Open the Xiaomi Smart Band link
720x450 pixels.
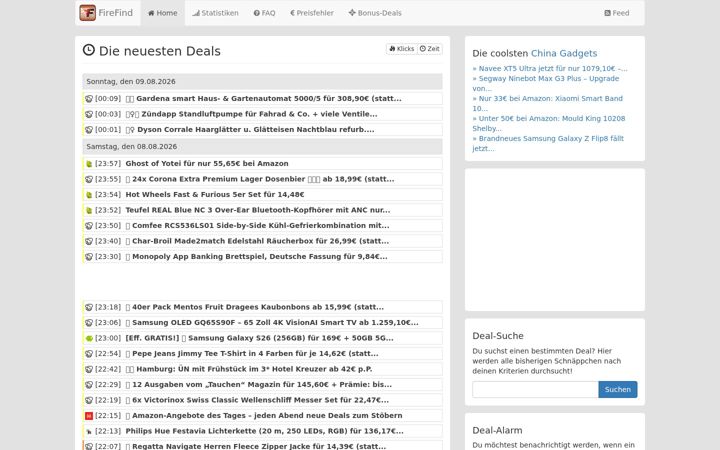(x=547, y=103)
